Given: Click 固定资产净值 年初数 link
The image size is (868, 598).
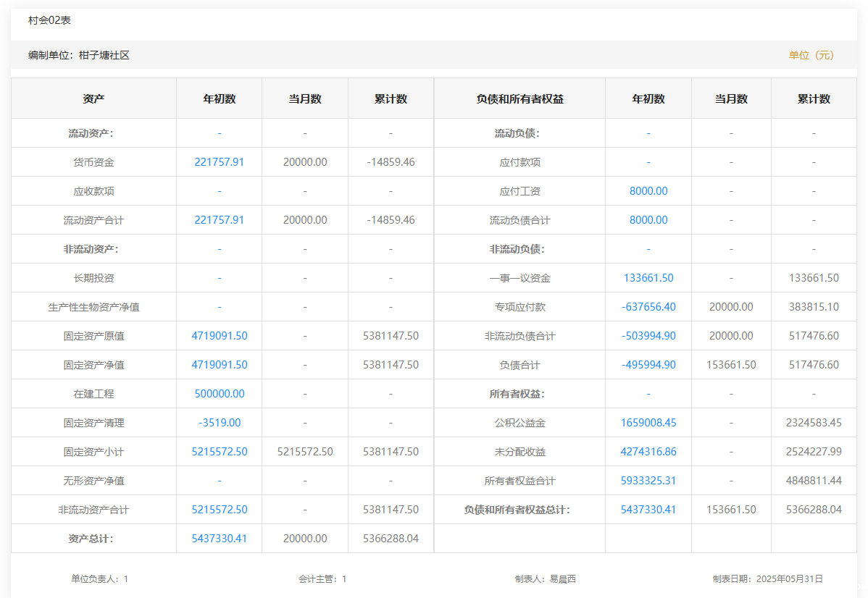Looking at the screenshot, I should [x=219, y=365].
